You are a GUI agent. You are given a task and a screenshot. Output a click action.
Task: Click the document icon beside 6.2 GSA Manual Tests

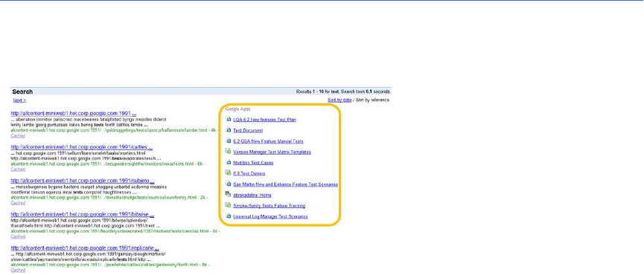[228, 140]
